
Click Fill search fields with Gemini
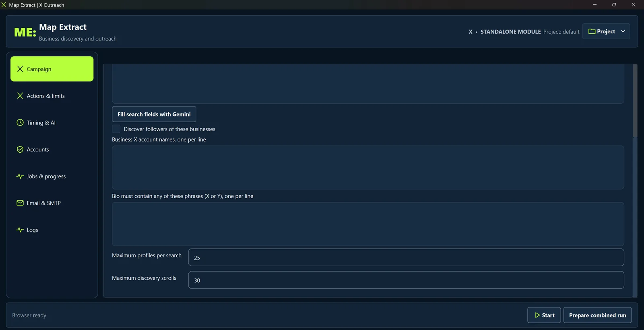[x=154, y=114]
